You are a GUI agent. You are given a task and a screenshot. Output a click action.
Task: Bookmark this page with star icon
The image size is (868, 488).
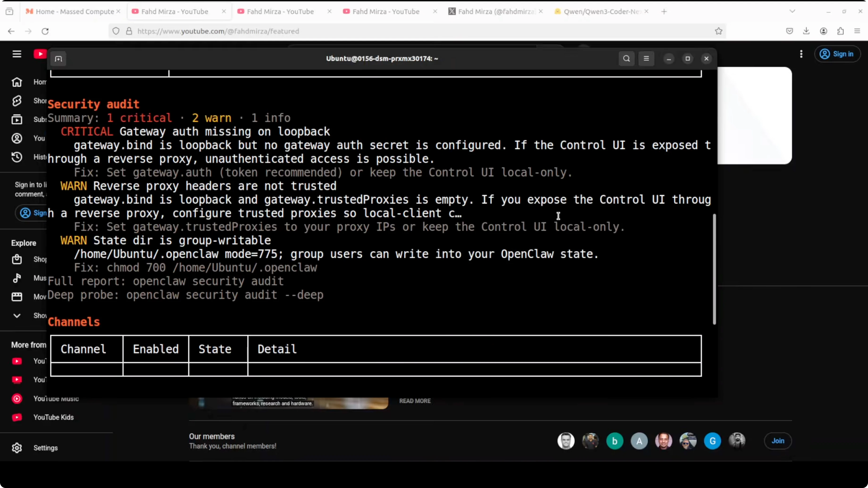coord(718,31)
